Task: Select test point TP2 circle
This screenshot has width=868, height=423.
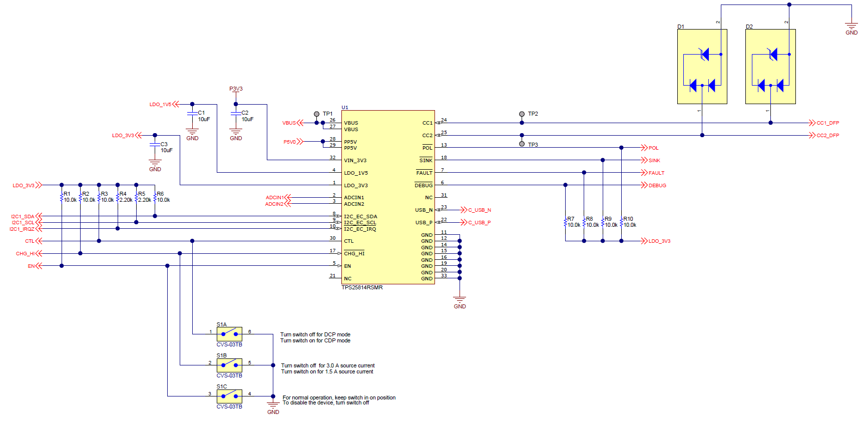Action: point(522,114)
